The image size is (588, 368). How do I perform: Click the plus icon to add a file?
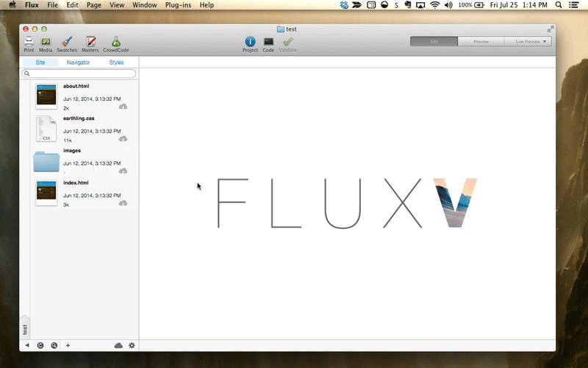click(x=68, y=345)
